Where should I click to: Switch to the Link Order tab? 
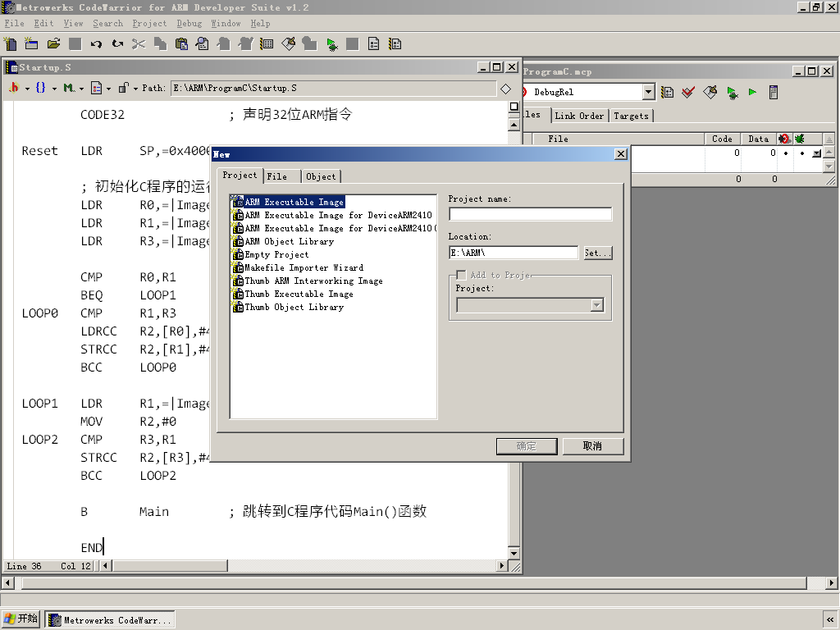pos(579,116)
